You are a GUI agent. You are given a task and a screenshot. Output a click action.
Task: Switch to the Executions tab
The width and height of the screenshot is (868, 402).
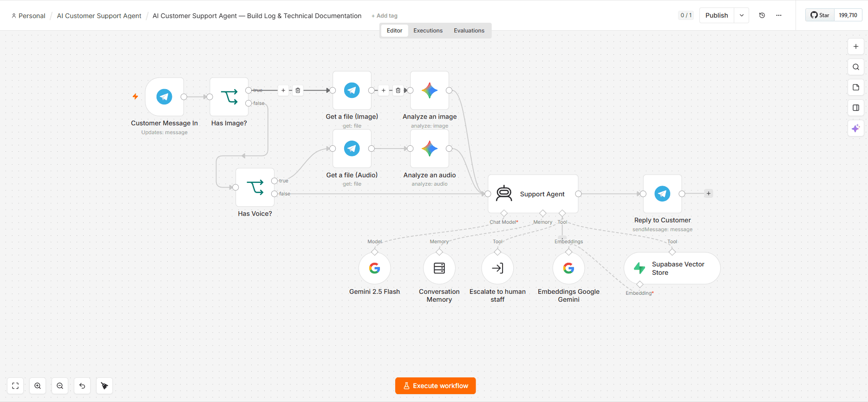pyautogui.click(x=428, y=31)
